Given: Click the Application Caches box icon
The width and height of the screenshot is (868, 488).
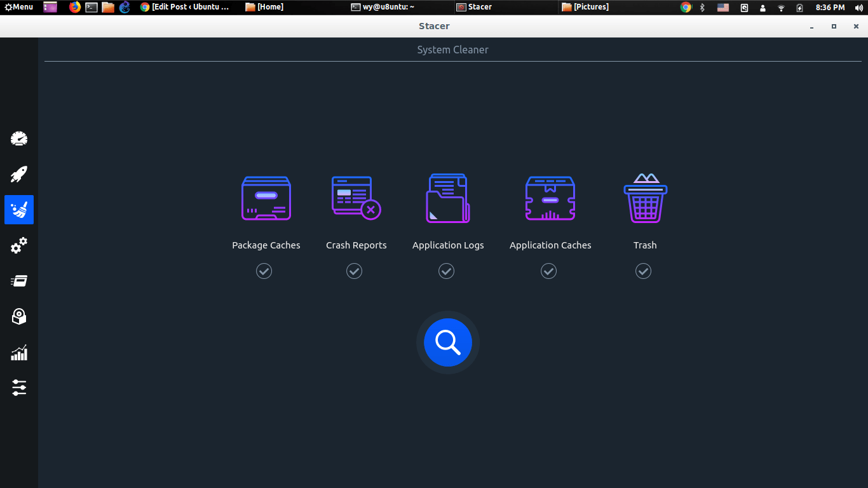Looking at the screenshot, I should 550,198.
